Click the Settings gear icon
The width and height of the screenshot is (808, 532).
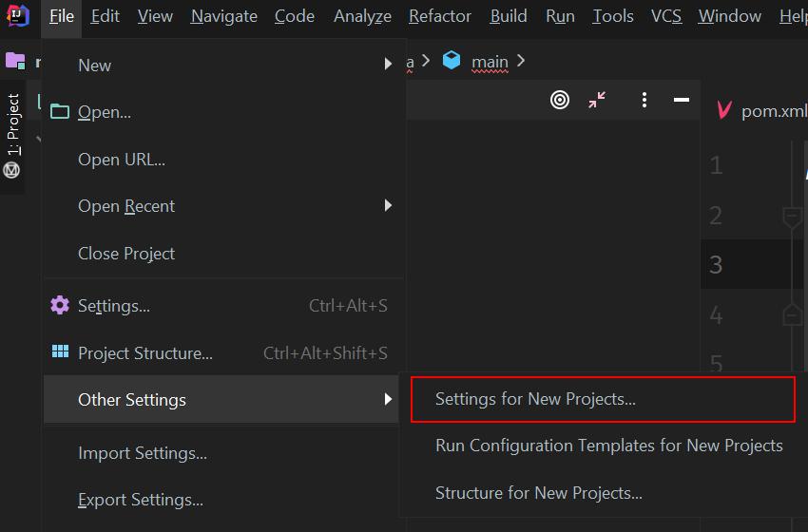pyautogui.click(x=60, y=305)
